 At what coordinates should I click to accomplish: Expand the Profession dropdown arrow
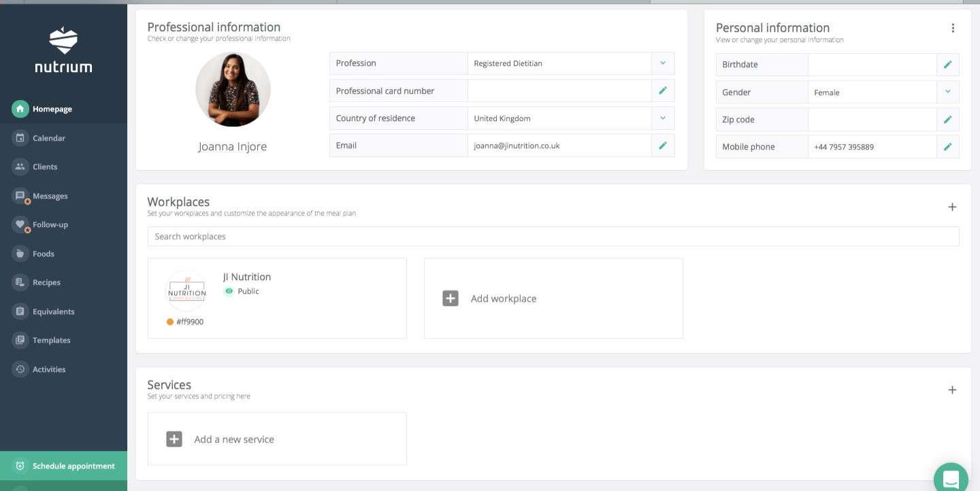(663, 63)
